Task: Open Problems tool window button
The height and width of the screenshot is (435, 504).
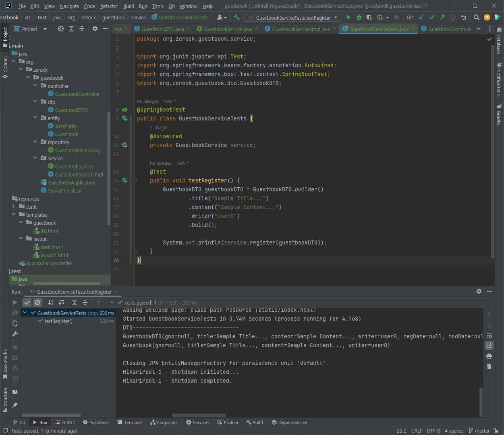Action: pos(96,423)
